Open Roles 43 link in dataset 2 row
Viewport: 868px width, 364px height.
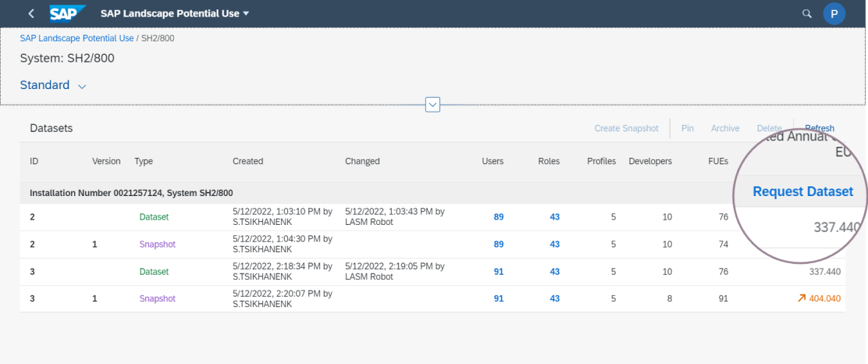point(555,217)
